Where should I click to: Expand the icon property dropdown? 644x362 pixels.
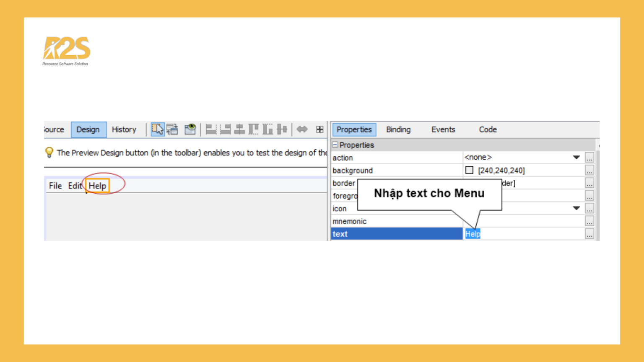click(576, 208)
